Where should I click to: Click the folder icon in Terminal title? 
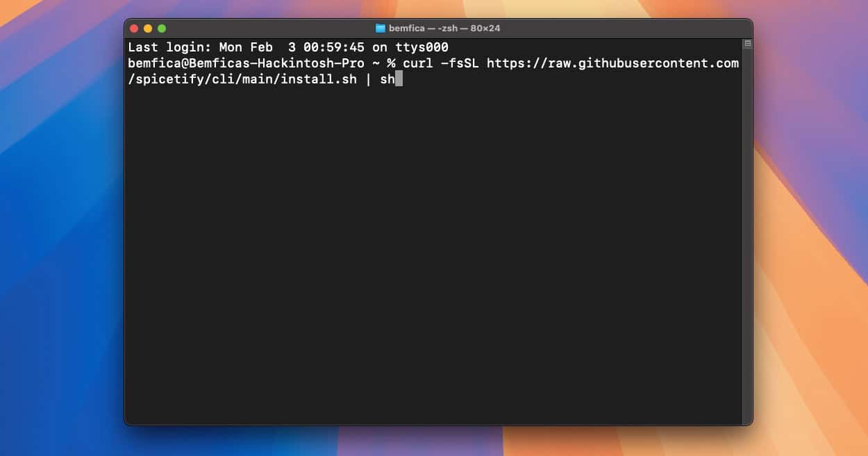[380, 28]
